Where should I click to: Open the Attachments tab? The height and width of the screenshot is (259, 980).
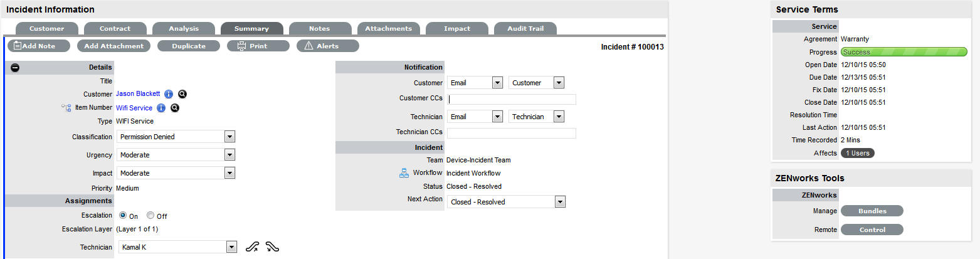click(388, 29)
